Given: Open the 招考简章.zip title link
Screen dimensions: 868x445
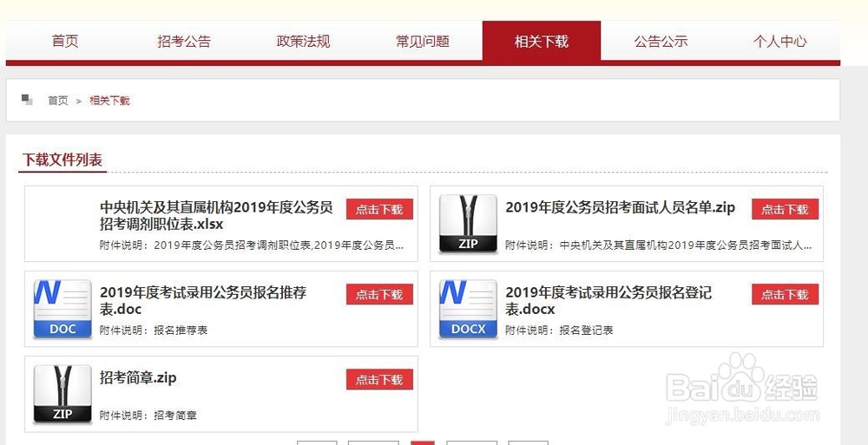Looking at the screenshot, I should pyautogui.click(x=138, y=378).
